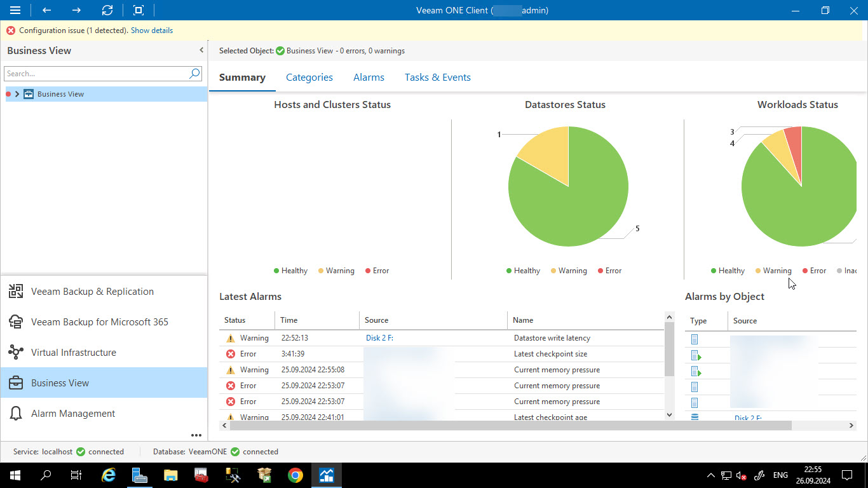The width and height of the screenshot is (868, 488).
Task: Click the red configuration issue error icon
Action: (11, 30)
